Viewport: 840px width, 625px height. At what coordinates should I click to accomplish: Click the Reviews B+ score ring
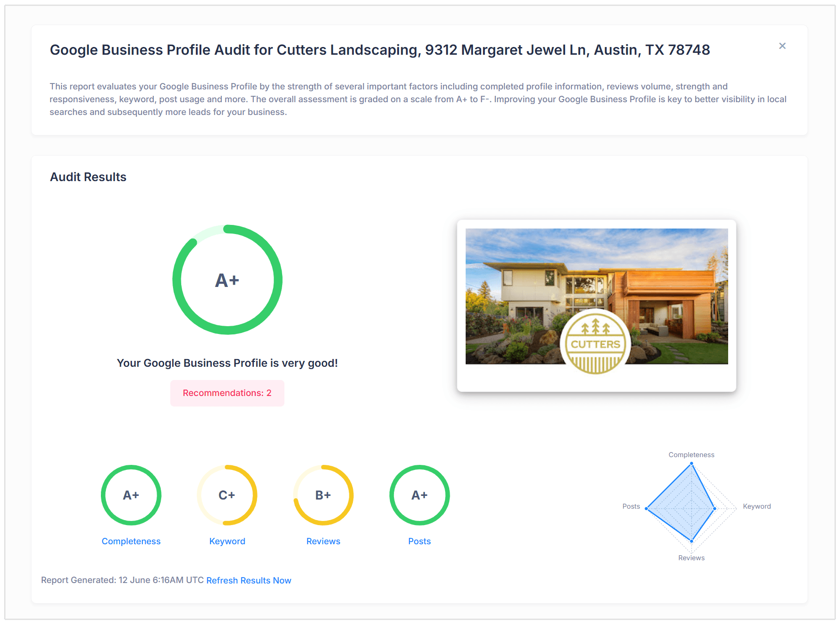point(323,495)
